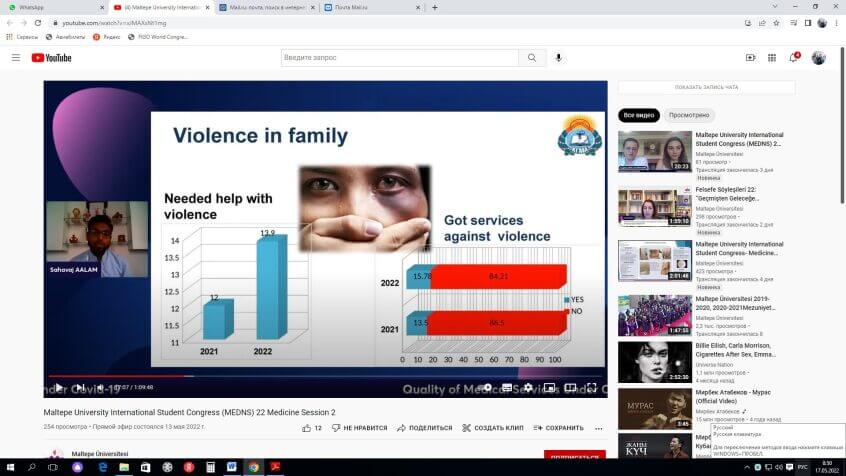Mute the video with the speaker icon

(99, 387)
